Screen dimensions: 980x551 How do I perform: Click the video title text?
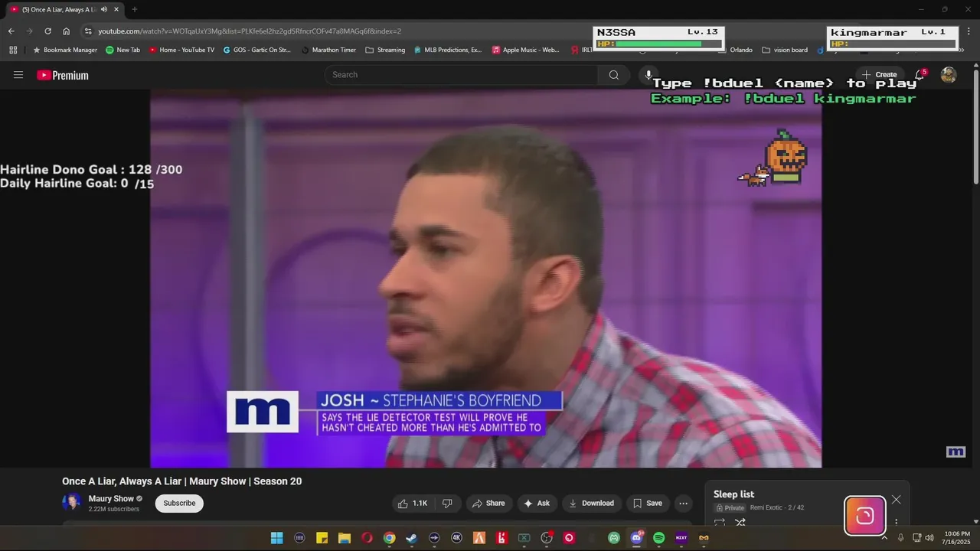[x=182, y=481]
